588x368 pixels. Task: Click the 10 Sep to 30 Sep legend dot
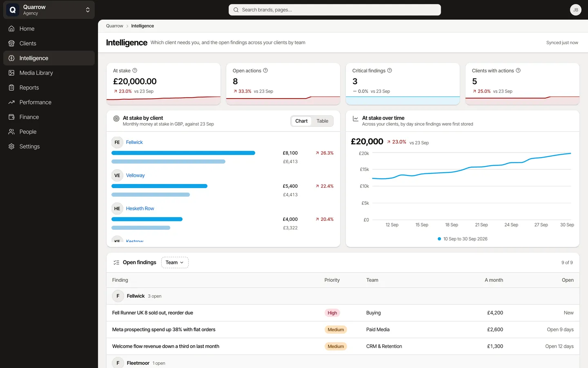pyautogui.click(x=439, y=239)
